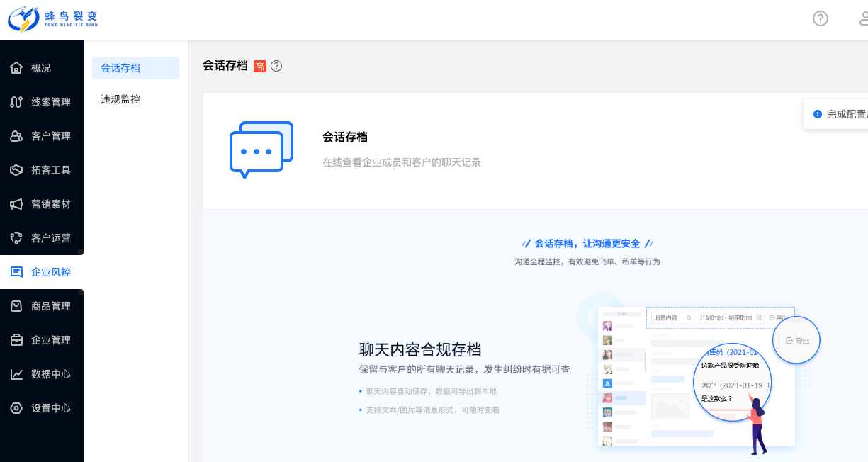868x462 pixels.
Task: Click the 营销素材 megaphone icon
Action: [x=16, y=204]
